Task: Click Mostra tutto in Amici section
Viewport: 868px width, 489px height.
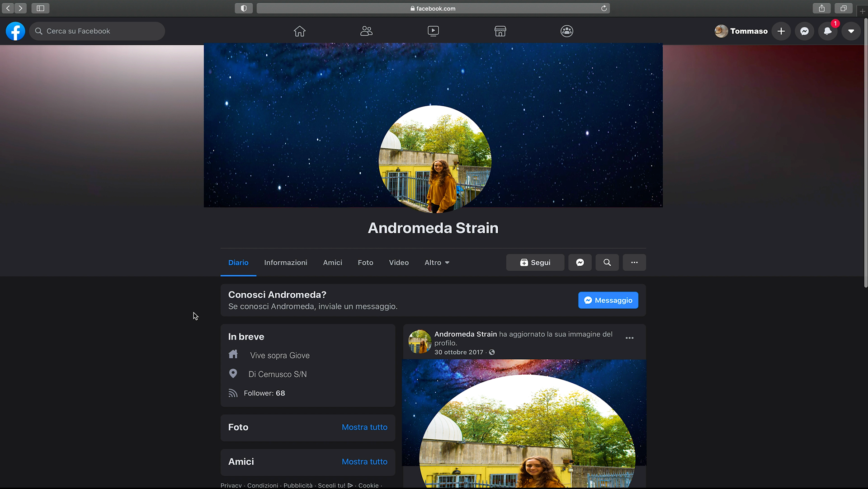Action: click(364, 461)
